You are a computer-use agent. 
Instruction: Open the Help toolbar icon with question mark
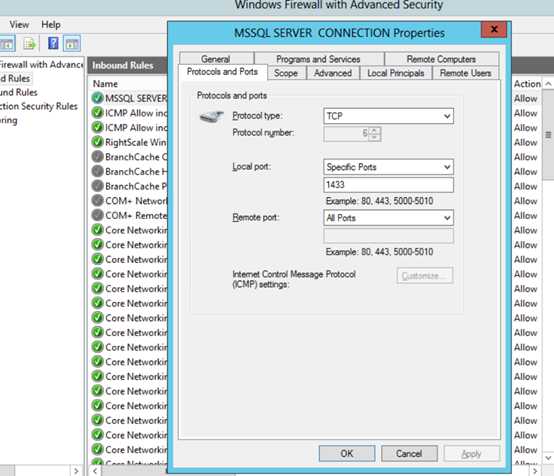click(x=53, y=43)
